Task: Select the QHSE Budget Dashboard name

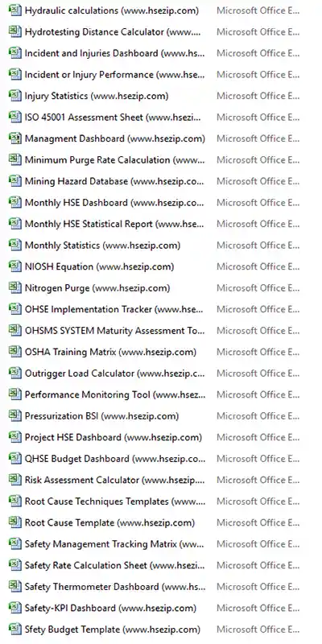Action: (x=115, y=459)
